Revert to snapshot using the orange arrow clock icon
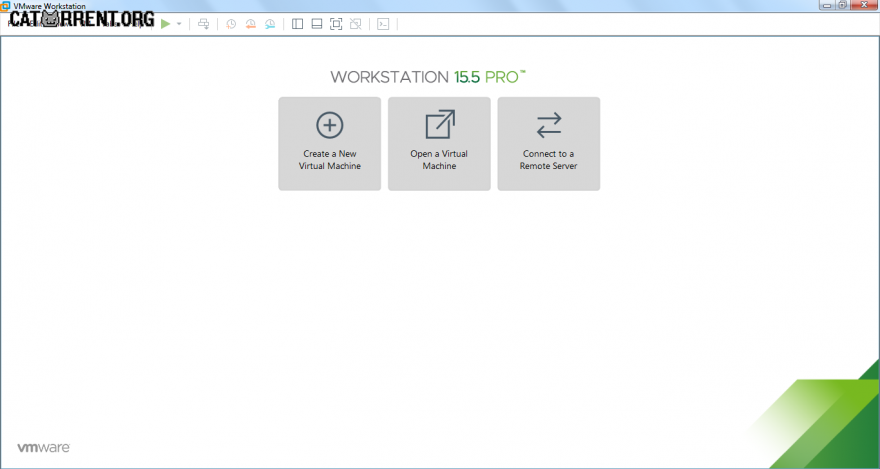Viewport: 880px width, 469px height. [x=250, y=24]
